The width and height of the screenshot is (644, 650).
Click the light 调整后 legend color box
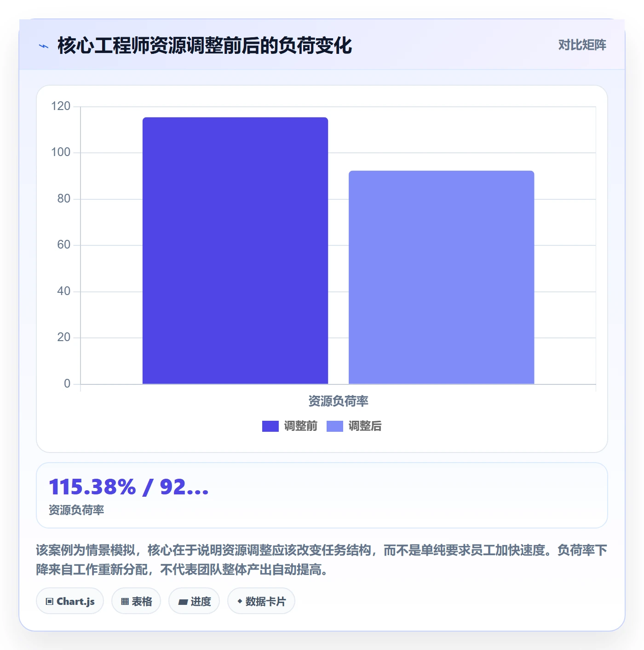point(335,426)
